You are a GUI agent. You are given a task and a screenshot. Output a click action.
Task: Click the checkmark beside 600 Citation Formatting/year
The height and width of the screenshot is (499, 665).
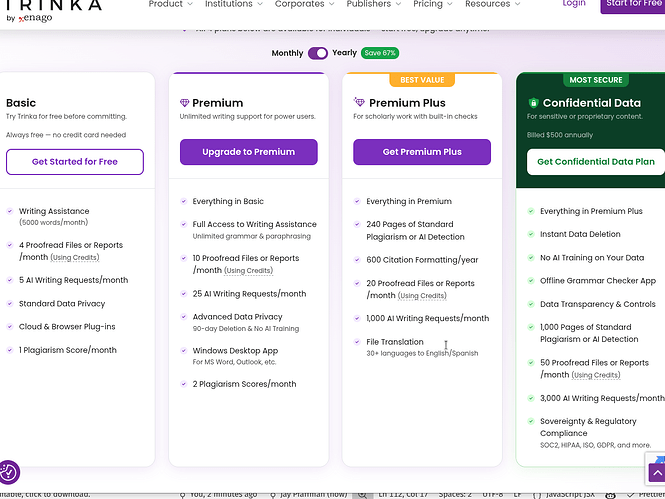tap(357, 260)
